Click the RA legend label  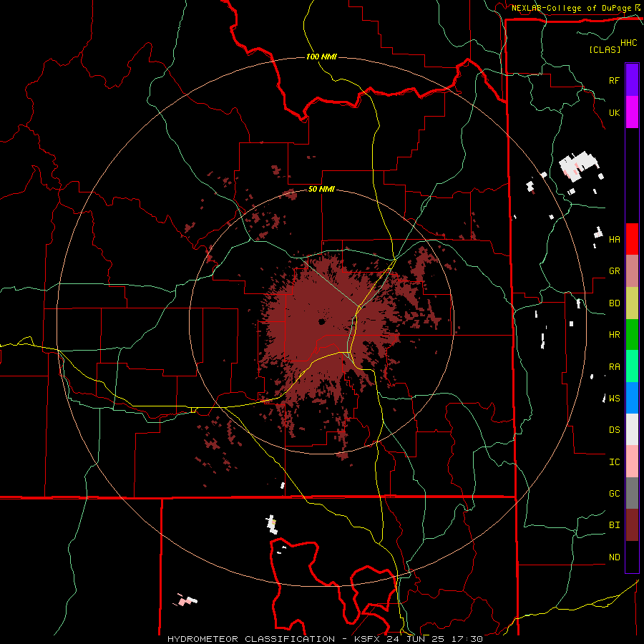point(614,366)
